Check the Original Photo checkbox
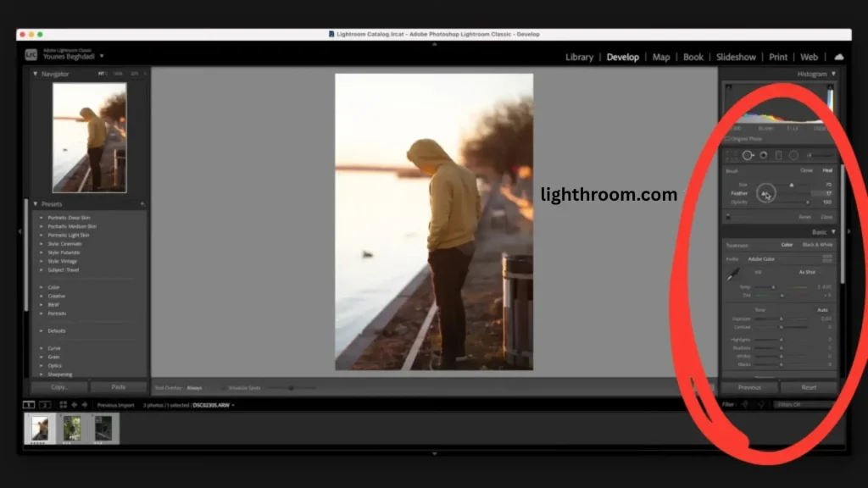 coord(728,139)
